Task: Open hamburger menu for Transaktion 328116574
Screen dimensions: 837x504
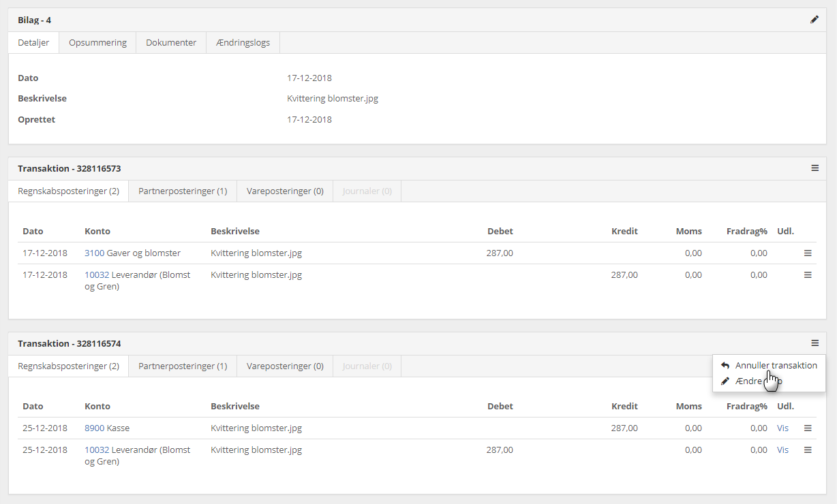Action: pos(815,343)
